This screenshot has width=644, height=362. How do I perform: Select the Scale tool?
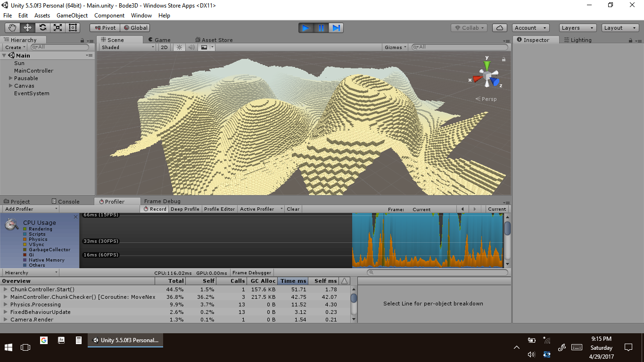point(58,28)
